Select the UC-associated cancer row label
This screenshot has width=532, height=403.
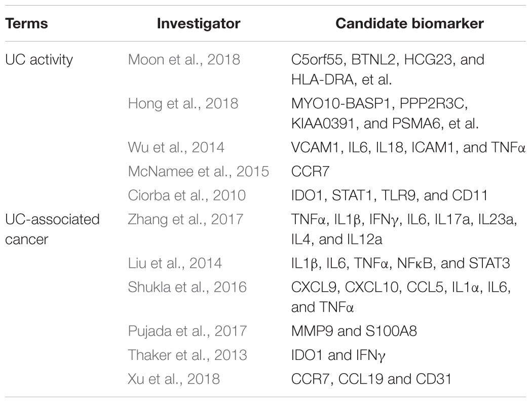click(52, 229)
